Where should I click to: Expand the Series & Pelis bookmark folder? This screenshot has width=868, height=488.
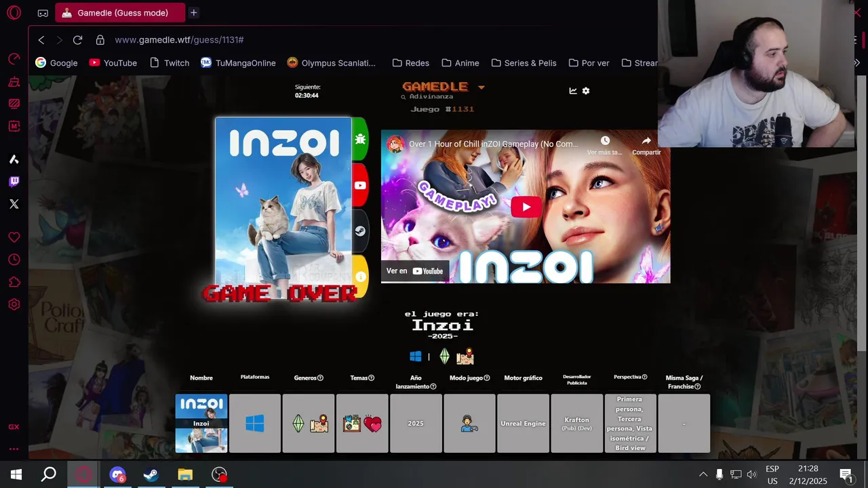[x=524, y=63]
